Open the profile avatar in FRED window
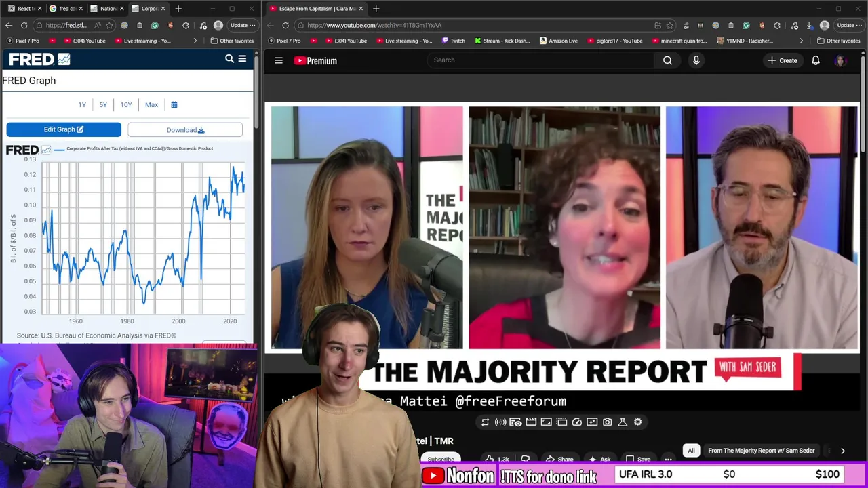Image resolution: width=868 pixels, height=488 pixels. pyautogui.click(x=218, y=26)
